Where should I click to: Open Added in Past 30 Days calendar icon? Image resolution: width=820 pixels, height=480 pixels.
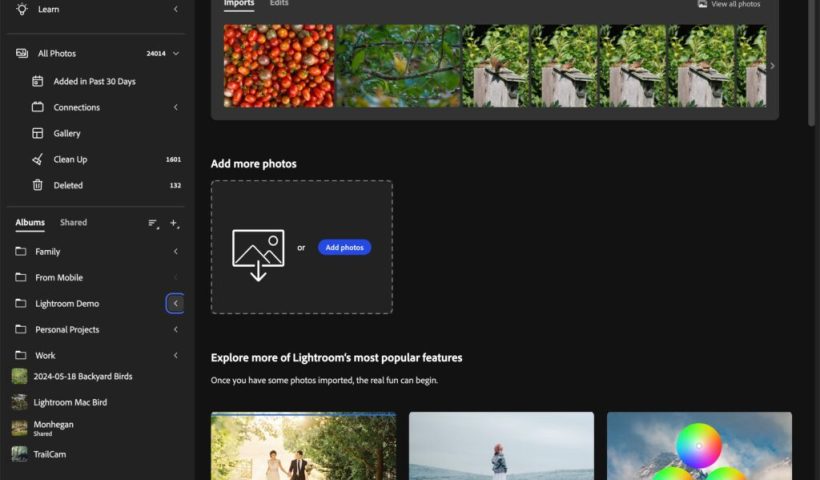click(x=38, y=81)
